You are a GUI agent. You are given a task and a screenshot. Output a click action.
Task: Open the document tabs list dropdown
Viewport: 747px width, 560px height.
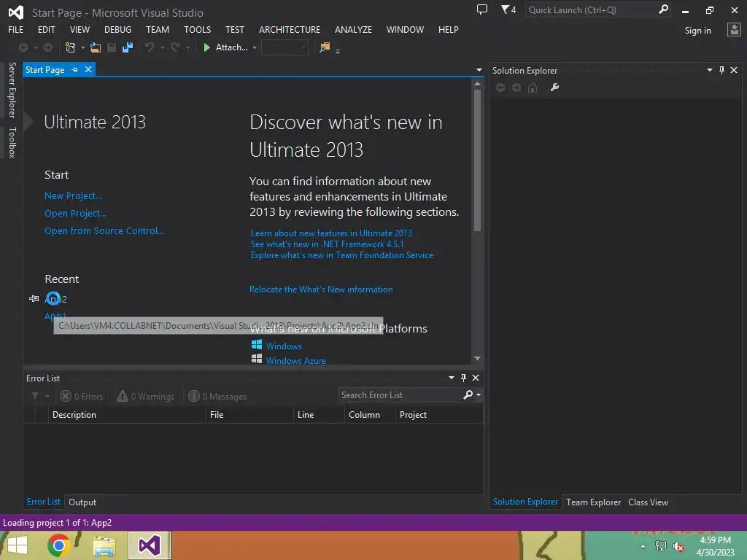coord(479,70)
